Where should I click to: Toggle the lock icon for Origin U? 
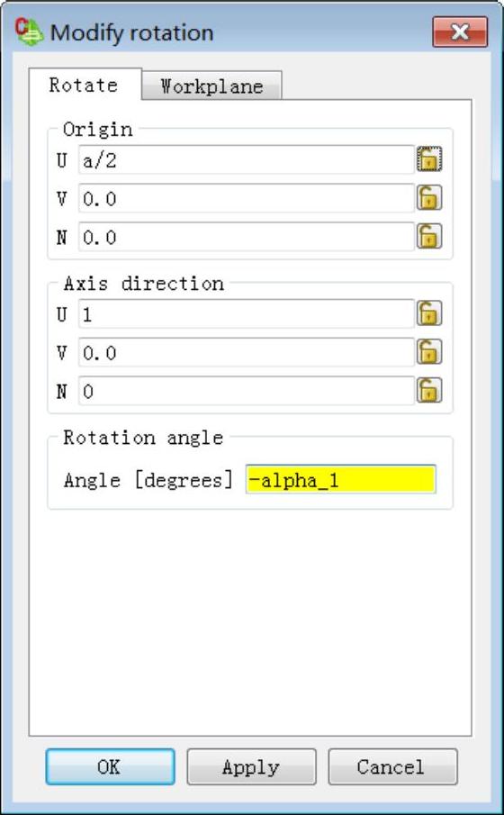pos(429,159)
